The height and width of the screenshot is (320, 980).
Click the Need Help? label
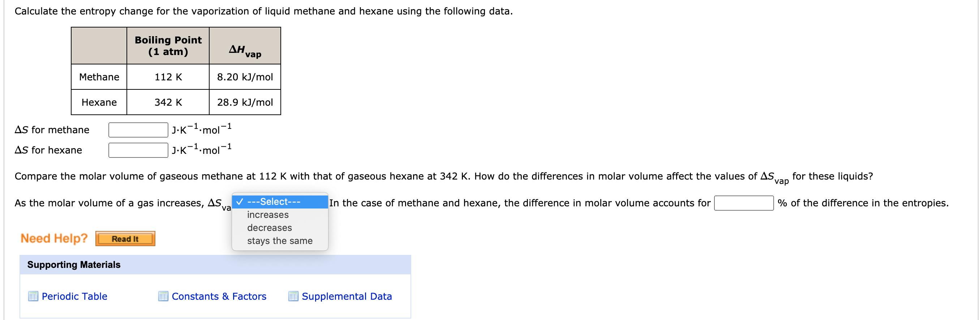pos(55,238)
